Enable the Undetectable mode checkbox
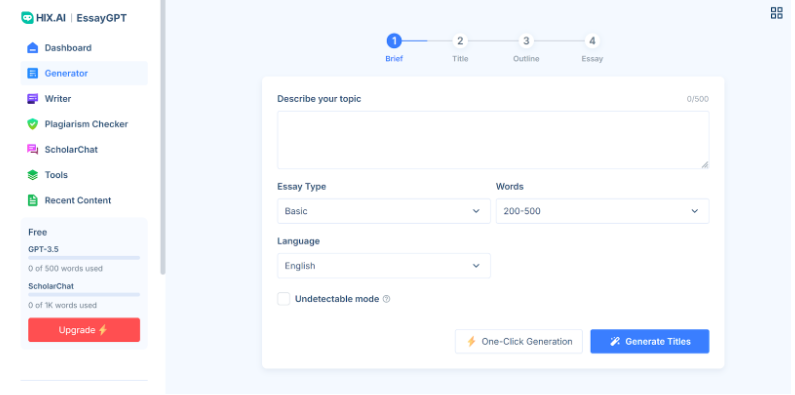 [x=283, y=299]
